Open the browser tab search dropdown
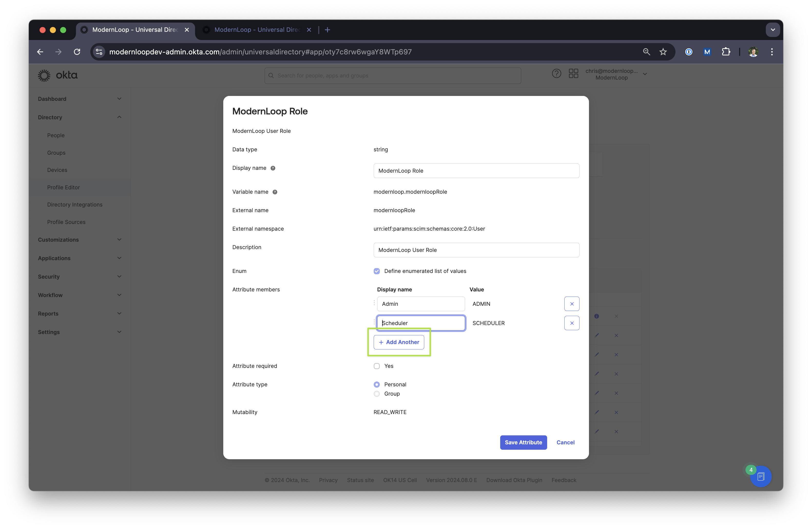Image resolution: width=812 pixels, height=529 pixels. 773,30
